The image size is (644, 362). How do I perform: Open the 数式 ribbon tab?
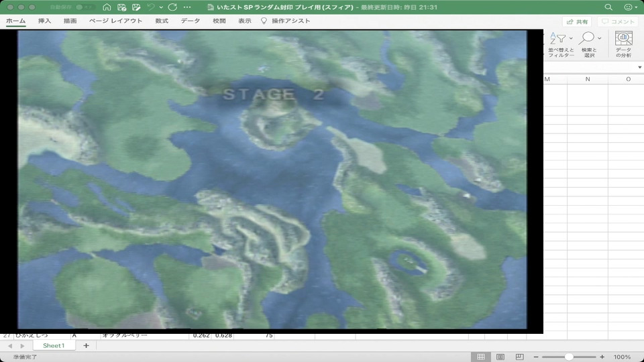[x=162, y=21]
